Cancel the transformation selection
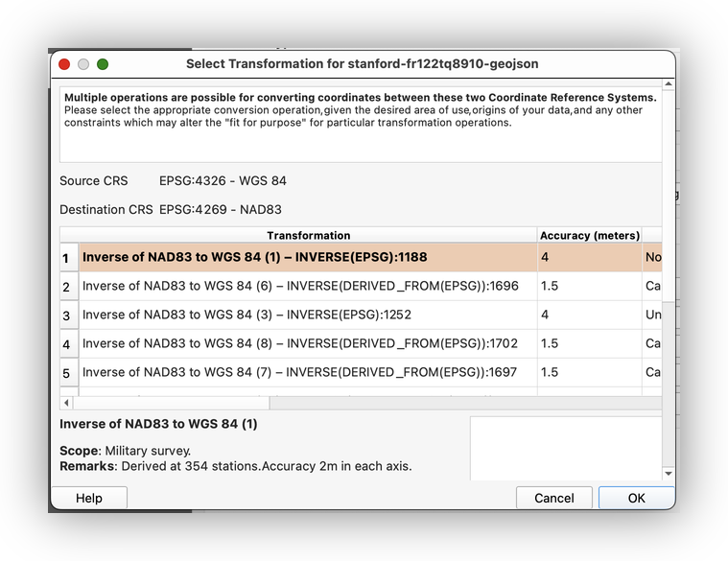 [553, 498]
